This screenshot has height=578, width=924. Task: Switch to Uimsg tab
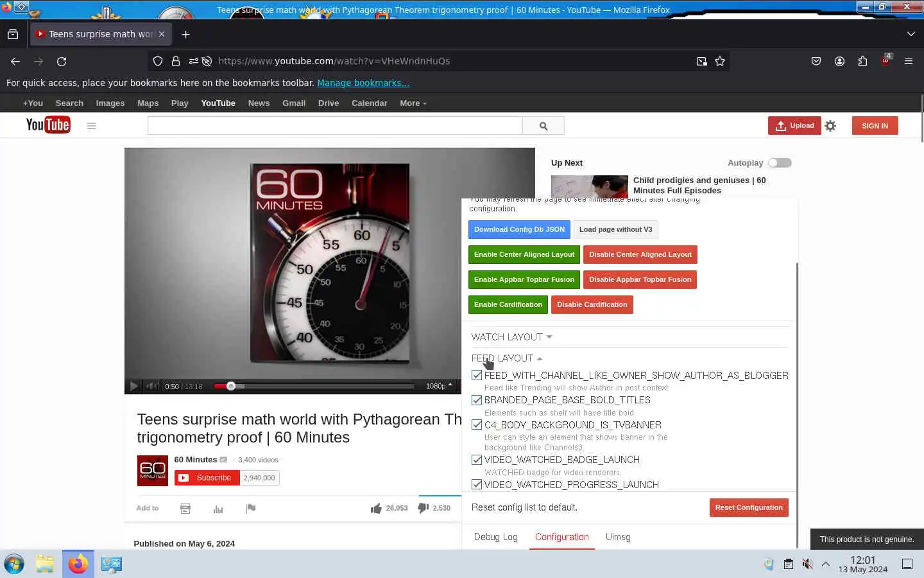point(618,537)
